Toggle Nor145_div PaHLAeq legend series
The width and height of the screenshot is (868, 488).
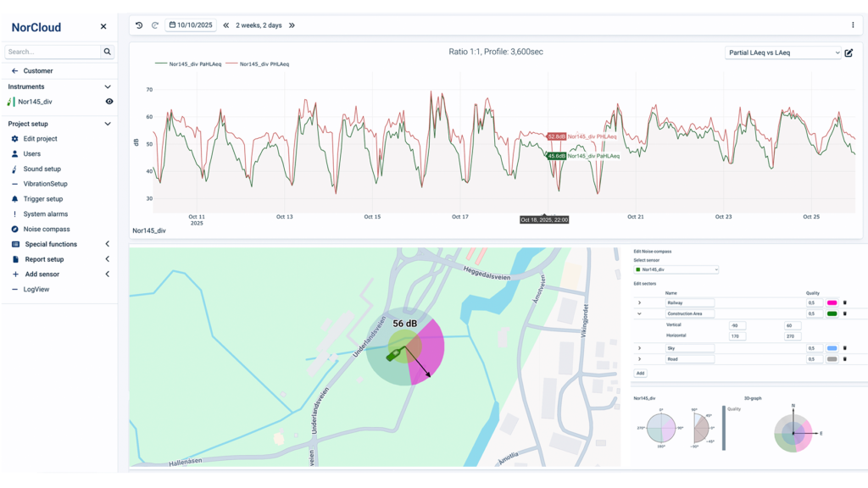tap(188, 64)
